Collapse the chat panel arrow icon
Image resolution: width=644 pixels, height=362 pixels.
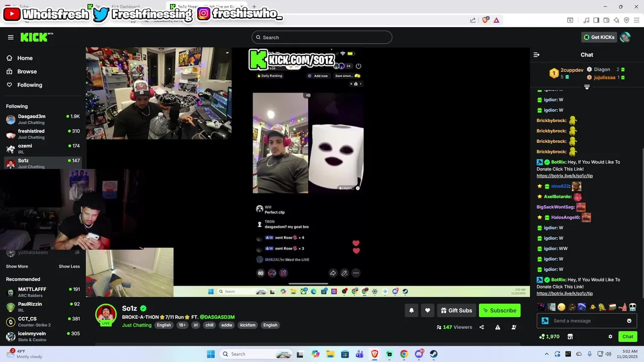[x=536, y=55]
